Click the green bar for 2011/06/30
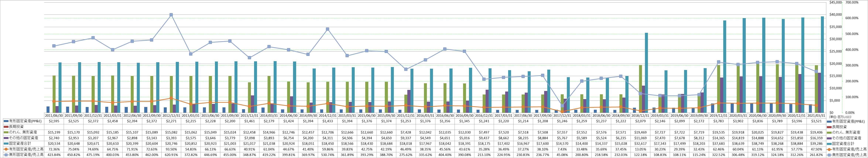868x158 pixels. click(54, 94)
